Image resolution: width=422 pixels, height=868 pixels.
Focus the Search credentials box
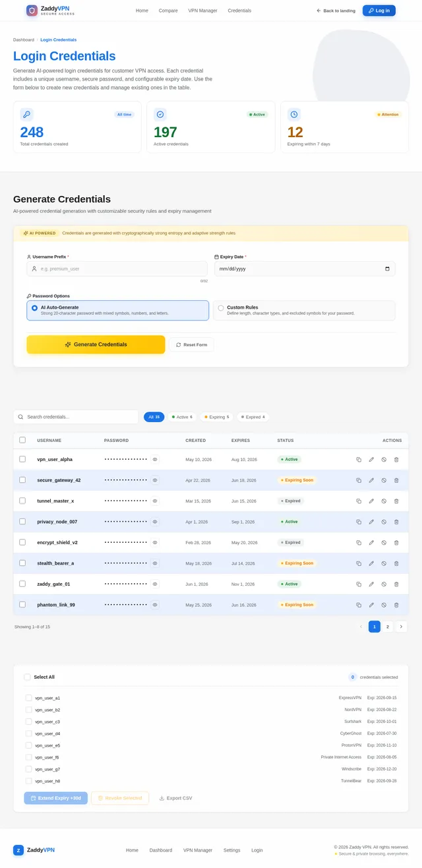[76, 417]
